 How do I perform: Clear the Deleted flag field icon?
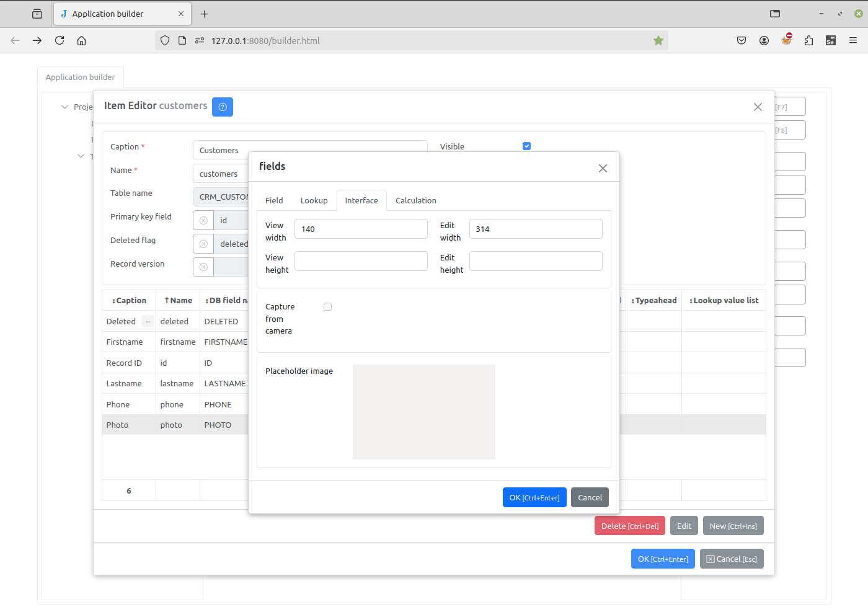coord(203,244)
